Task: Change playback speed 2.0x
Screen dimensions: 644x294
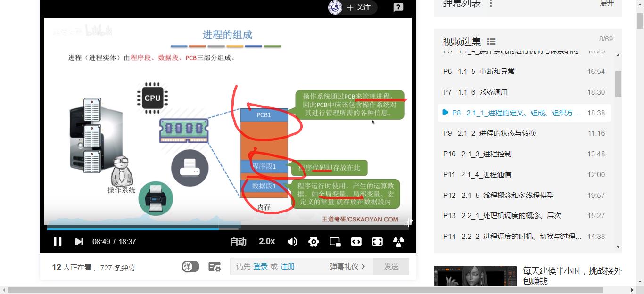Action: pyautogui.click(x=267, y=241)
